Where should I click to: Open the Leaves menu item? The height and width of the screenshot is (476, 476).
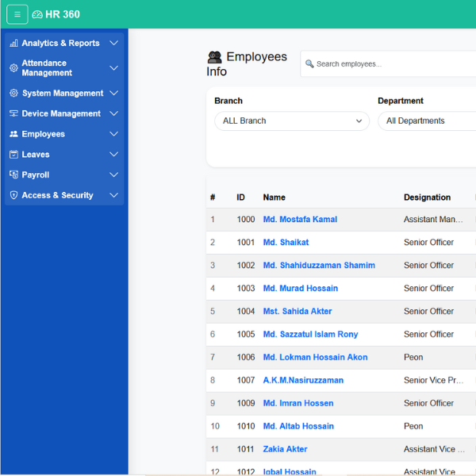click(36, 155)
